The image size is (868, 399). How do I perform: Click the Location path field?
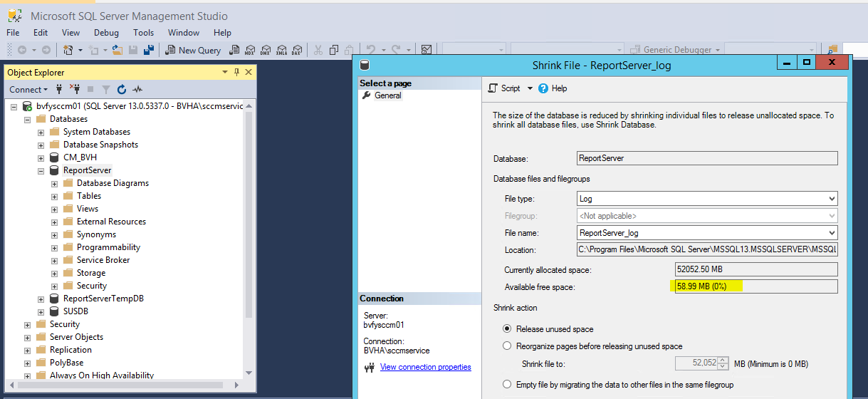707,250
